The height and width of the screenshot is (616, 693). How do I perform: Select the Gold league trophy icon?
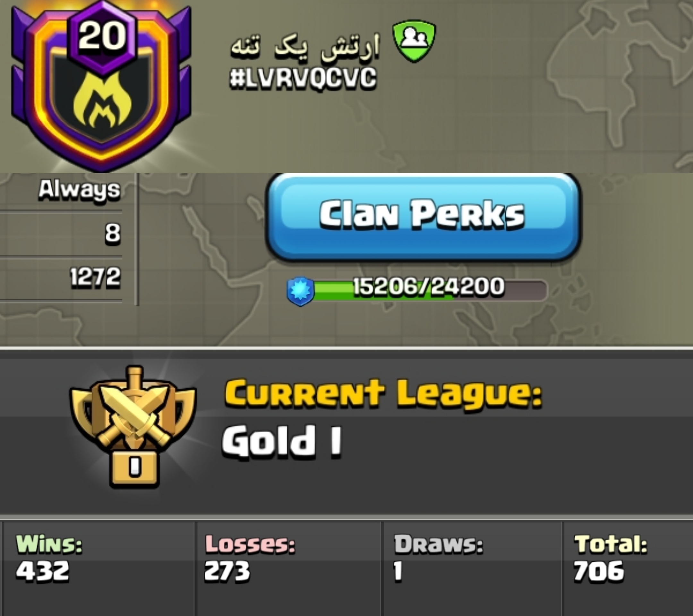[133, 426]
